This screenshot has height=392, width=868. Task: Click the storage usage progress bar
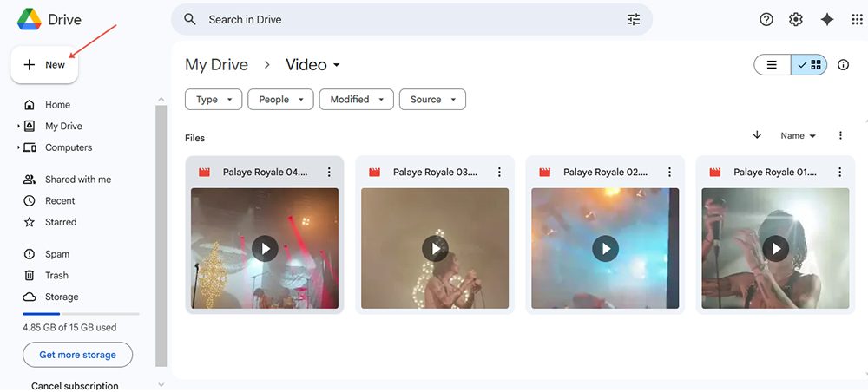81,313
